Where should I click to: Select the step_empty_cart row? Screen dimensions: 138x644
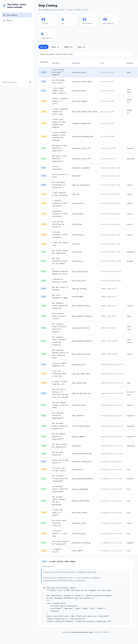click(x=88, y=364)
